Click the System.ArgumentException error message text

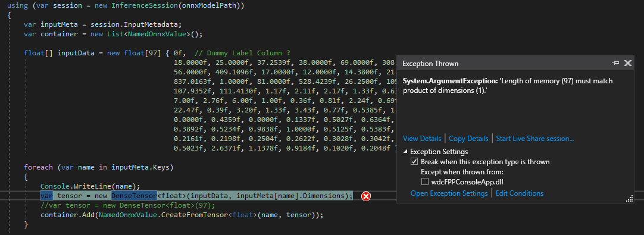pyautogui.click(x=508, y=86)
